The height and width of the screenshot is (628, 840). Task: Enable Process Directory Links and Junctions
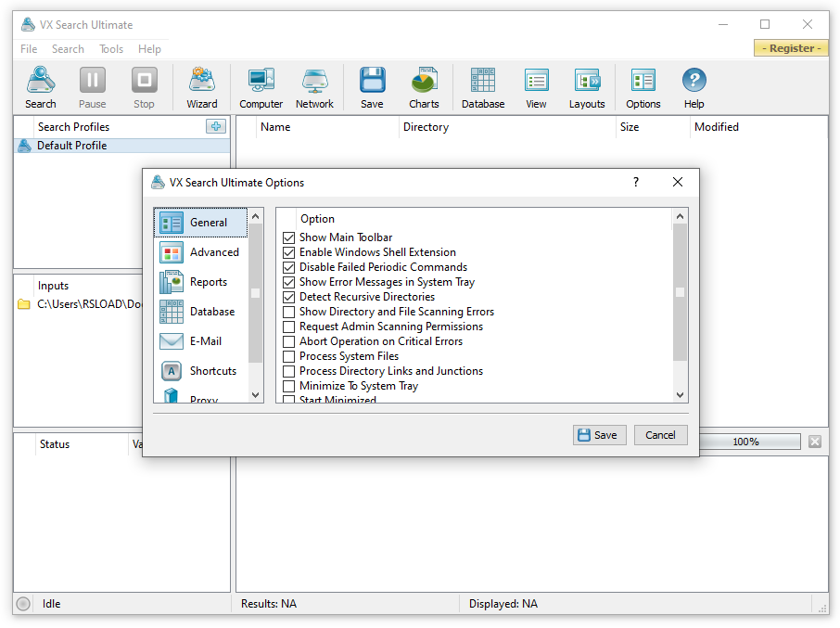point(288,371)
